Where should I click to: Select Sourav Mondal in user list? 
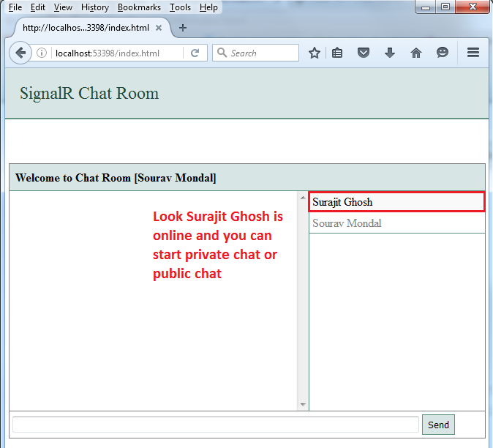tap(396, 223)
